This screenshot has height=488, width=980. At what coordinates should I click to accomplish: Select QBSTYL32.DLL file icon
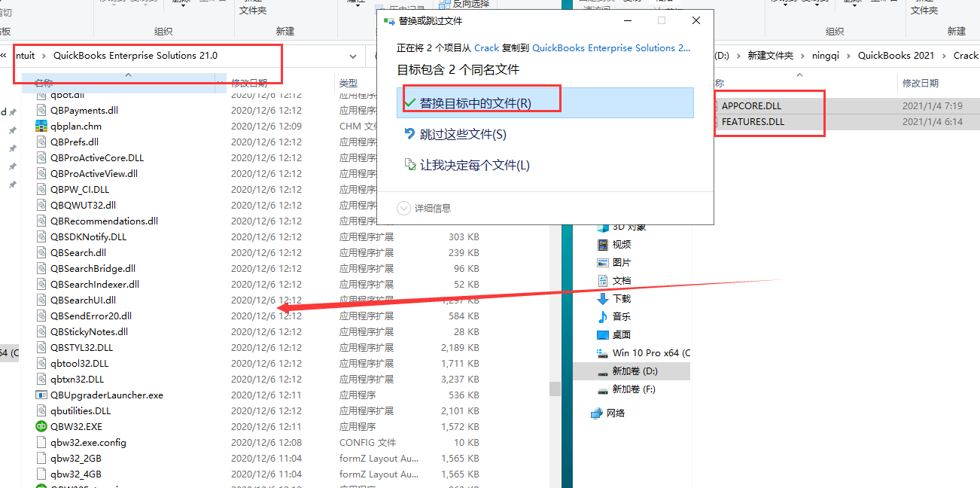[41, 347]
